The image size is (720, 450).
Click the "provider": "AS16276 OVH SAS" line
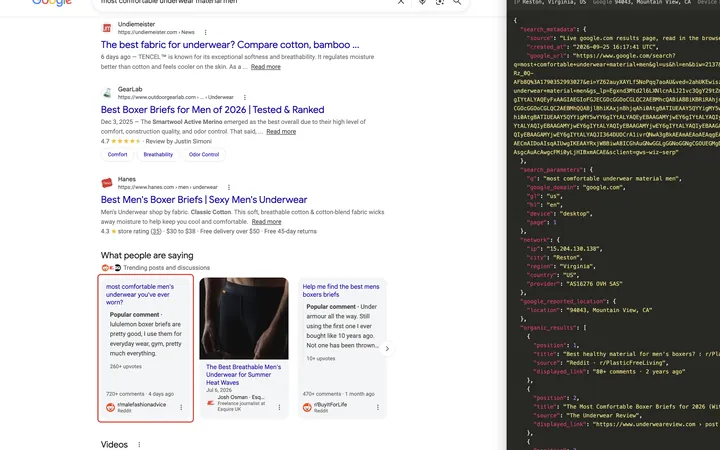coord(574,284)
